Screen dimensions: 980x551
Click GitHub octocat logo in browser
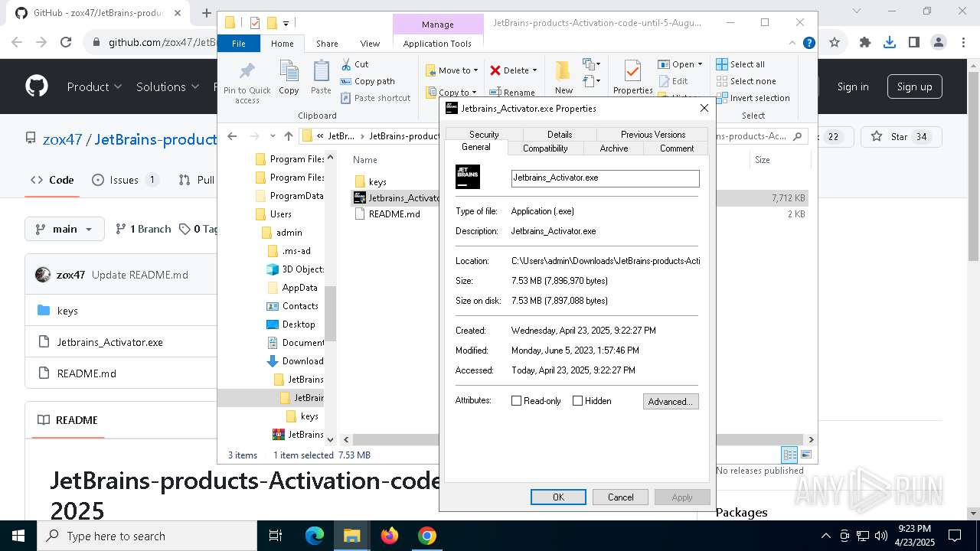tap(37, 86)
